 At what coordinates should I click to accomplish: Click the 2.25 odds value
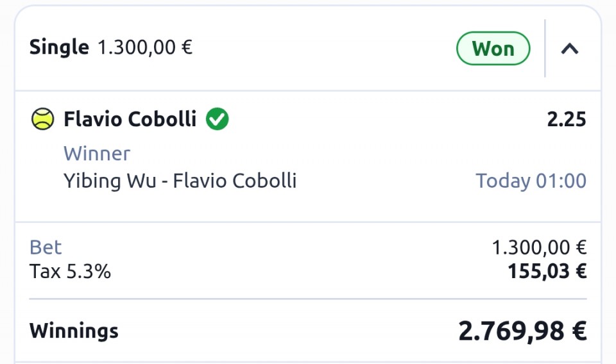(x=567, y=119)
